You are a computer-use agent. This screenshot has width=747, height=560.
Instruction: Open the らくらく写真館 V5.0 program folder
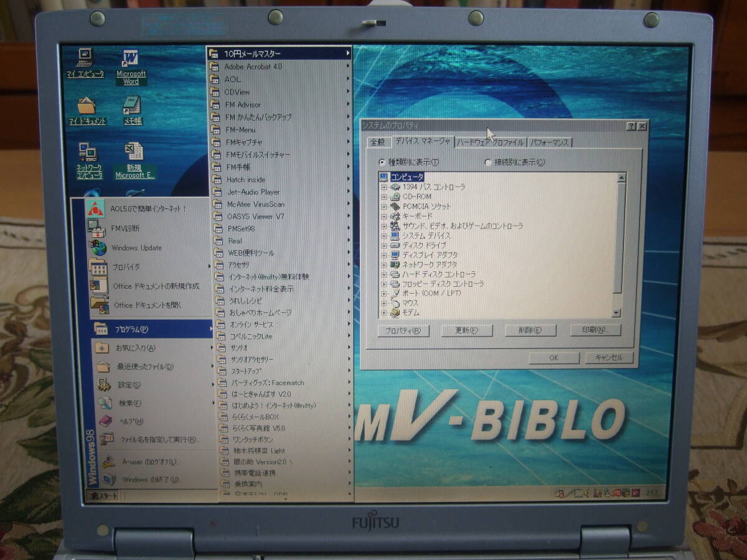pyautogui.click(x=286, y=428)
